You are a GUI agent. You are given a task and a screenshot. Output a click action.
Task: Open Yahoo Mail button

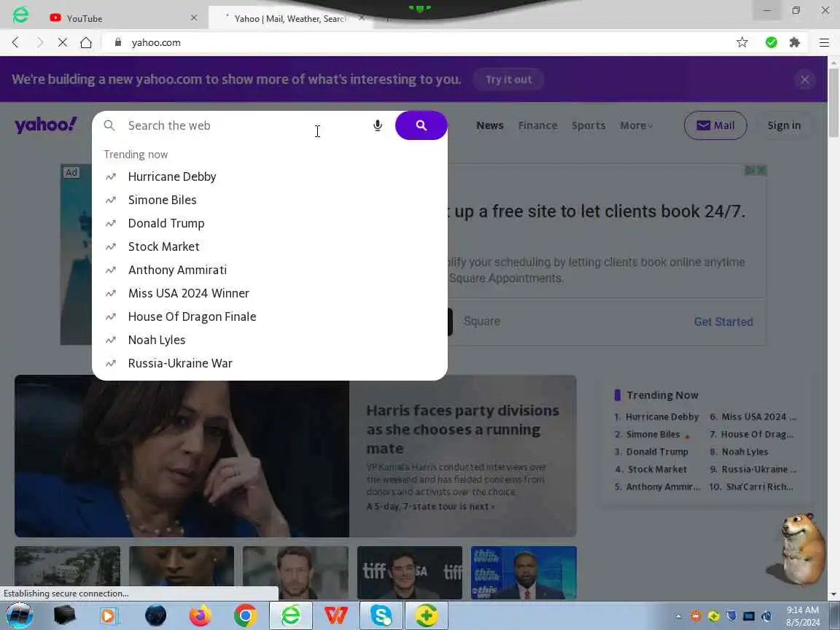click(x=715, y=125)
